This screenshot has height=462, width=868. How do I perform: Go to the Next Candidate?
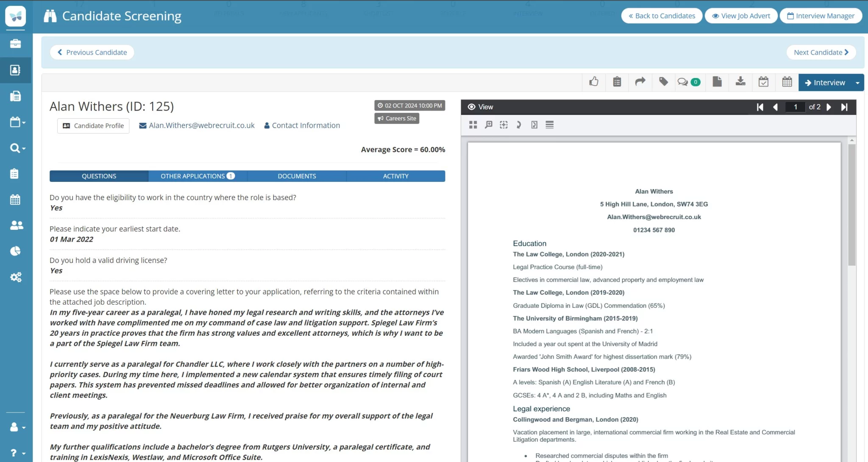(821, 52)
